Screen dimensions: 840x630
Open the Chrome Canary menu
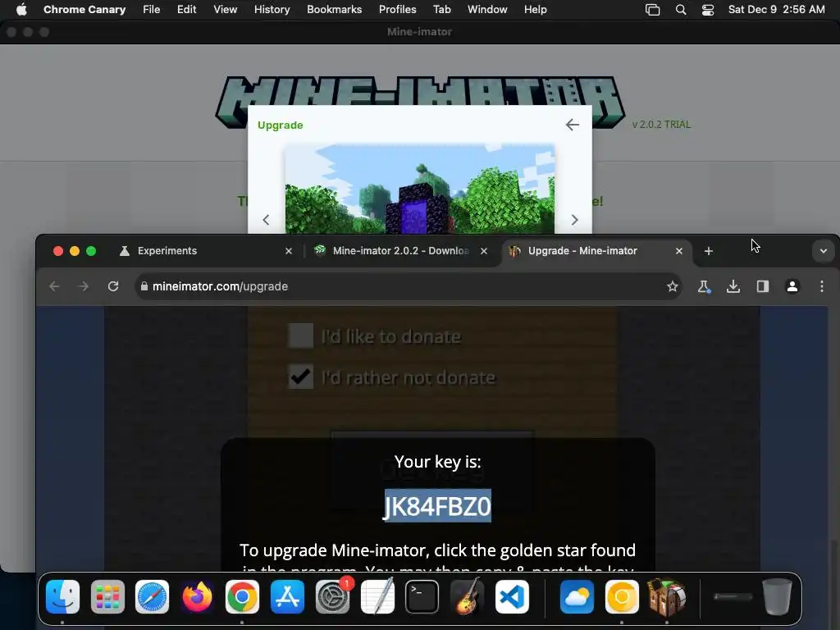coord(84,10)
